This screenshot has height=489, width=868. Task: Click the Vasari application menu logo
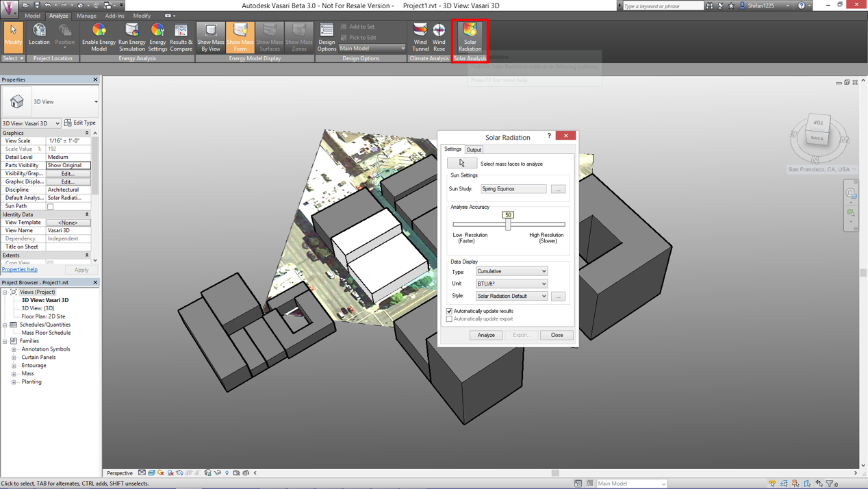pos(10,9)
